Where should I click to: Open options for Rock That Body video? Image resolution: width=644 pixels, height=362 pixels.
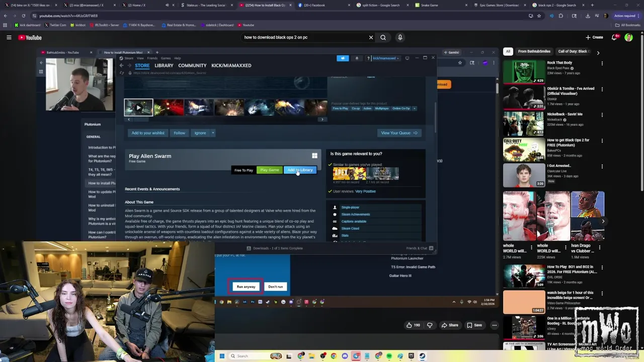602,63
